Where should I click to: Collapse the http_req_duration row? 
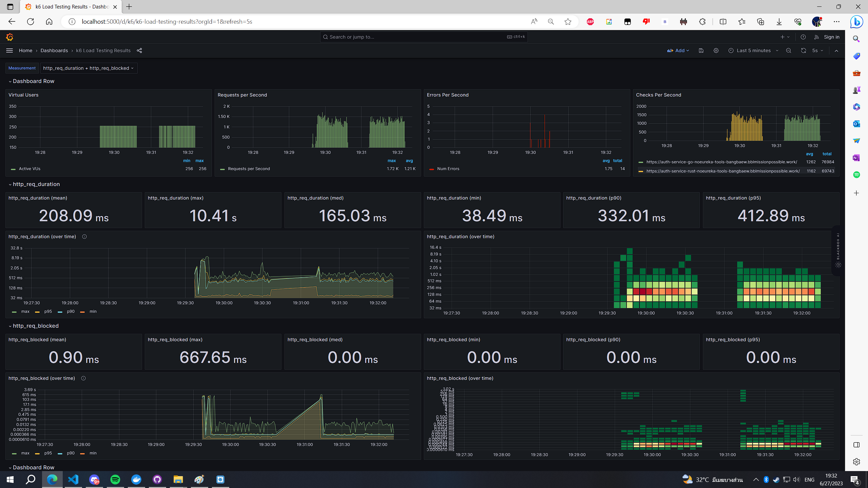36,184
